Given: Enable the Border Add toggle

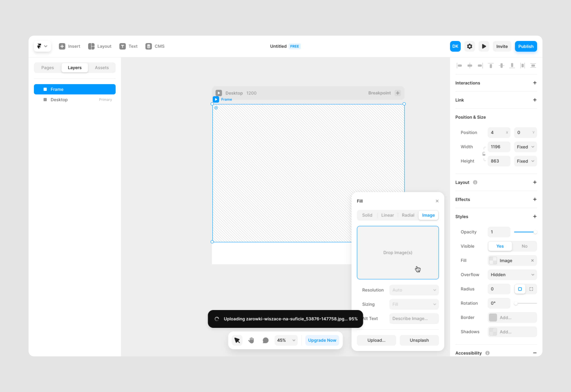Looking at the screenshot, I should point(492,318).
